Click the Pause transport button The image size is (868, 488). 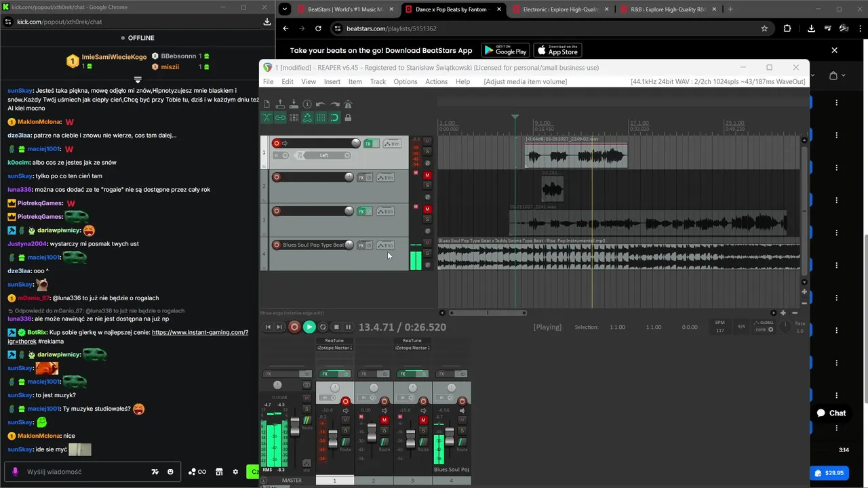coord(348,327)
